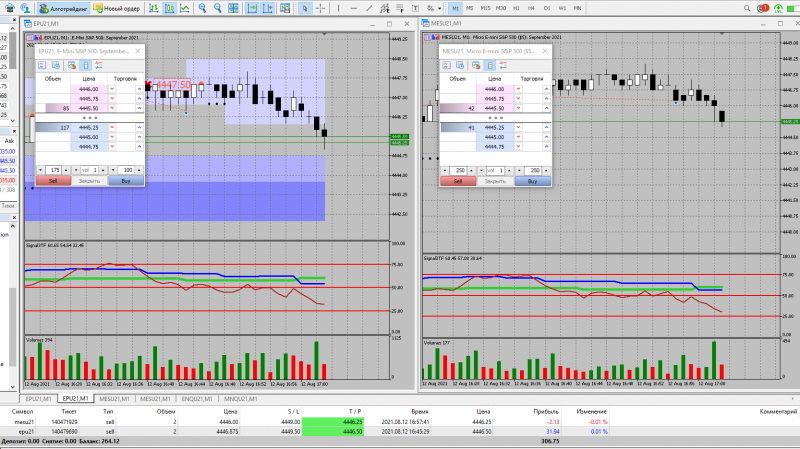Open the search magnifier in top bar

click(x=747, y=8)
